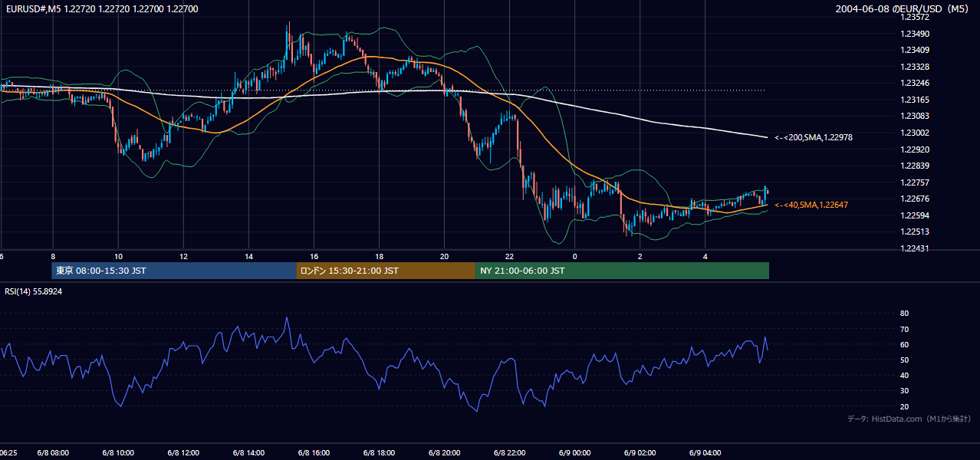980x460 pixels.
Task: Click RSI scale value 70
Action: click(905, 329)
